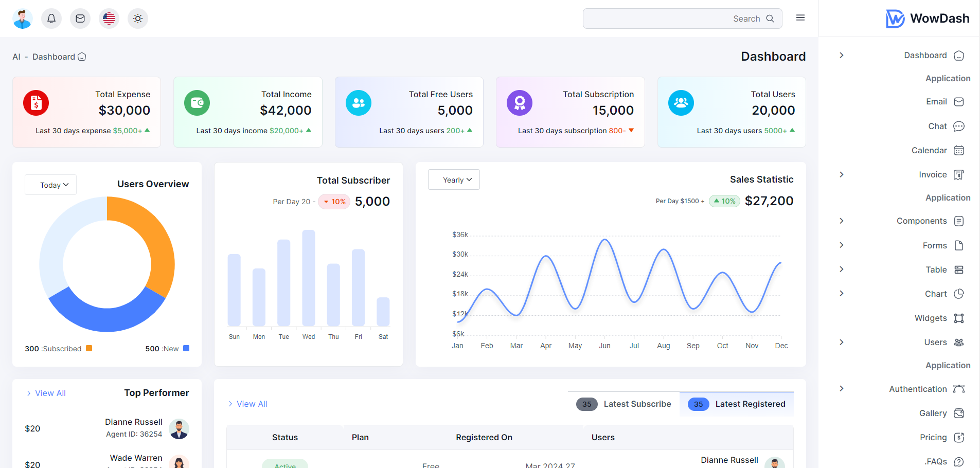Screen dimensions: 980x468
Task: Toggle light/dark theme sun icon
Action: pyautogui.click(x=138, y=19)
